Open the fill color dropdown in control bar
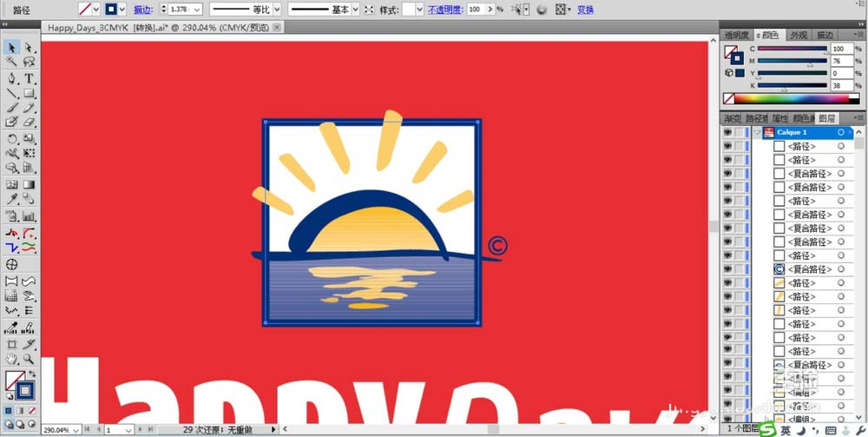 [96, 10]
